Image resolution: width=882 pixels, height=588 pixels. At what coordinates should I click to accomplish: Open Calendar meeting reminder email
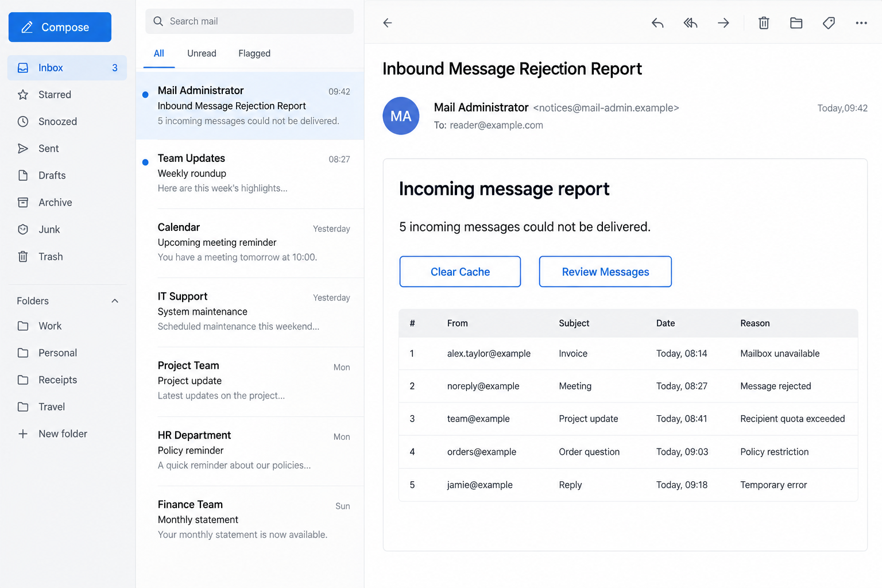pos(250,242)
